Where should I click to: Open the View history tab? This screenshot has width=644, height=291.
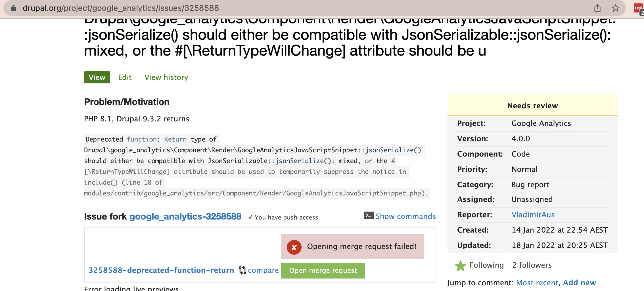pyautogui.click(x=166, y=77)
